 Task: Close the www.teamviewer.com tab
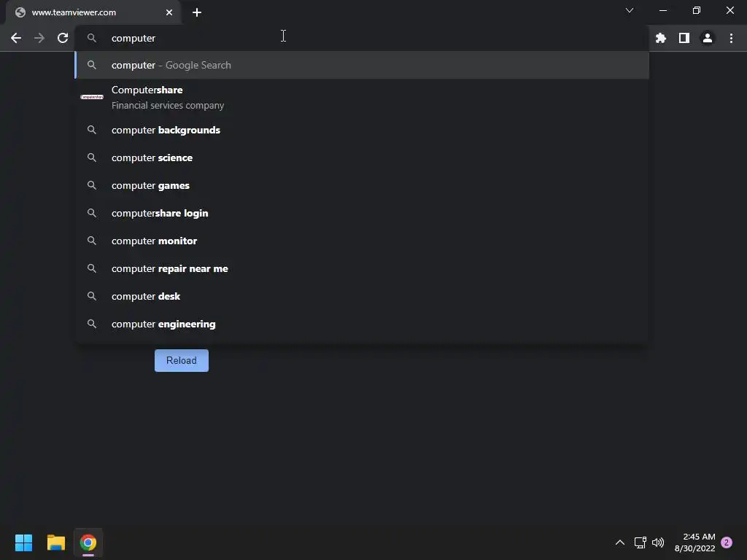point(169,12)
